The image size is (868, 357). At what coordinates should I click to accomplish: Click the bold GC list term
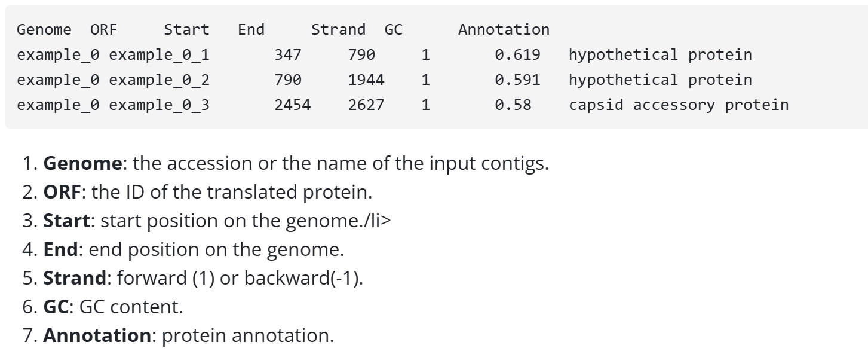tap(56, 307)
